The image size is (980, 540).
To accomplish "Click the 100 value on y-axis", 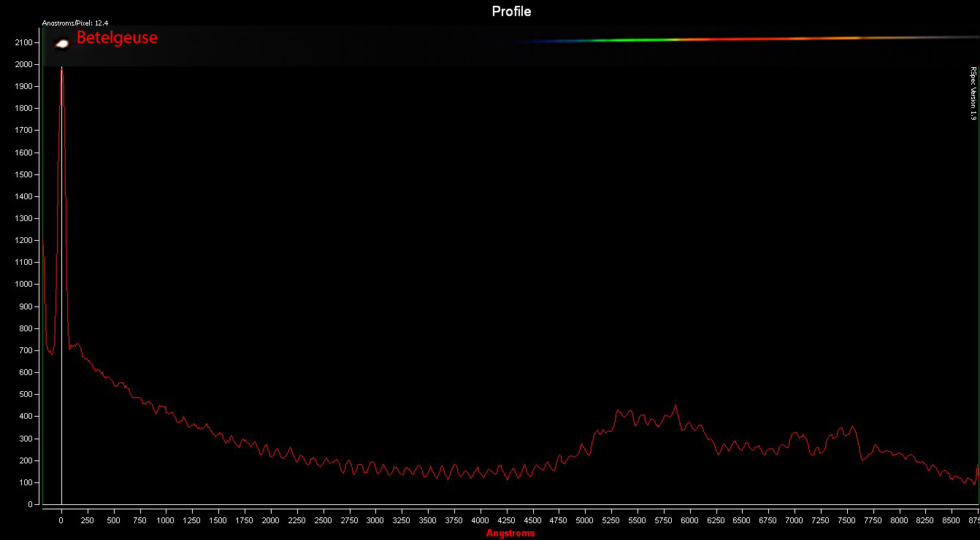I will (26, 482).
